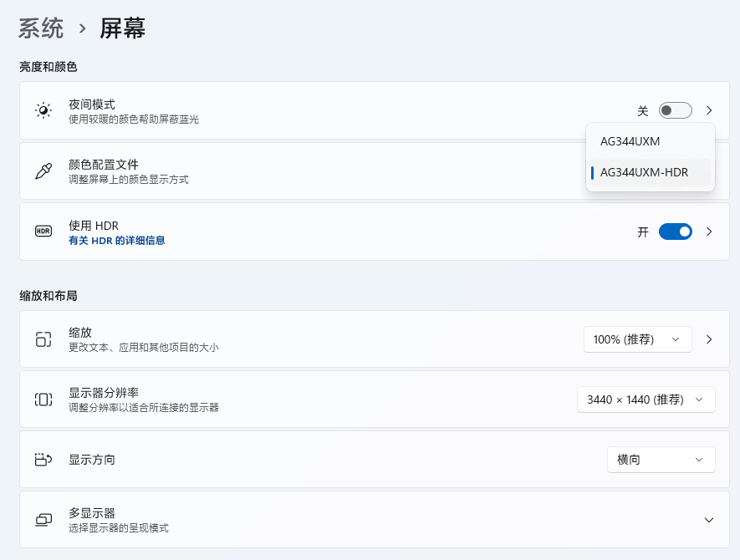Image resolution: width=740 pixels, height=560 pixels.
Task: Select the AG344UXM-HDR color profile option
Action: (x=651, y=173)
